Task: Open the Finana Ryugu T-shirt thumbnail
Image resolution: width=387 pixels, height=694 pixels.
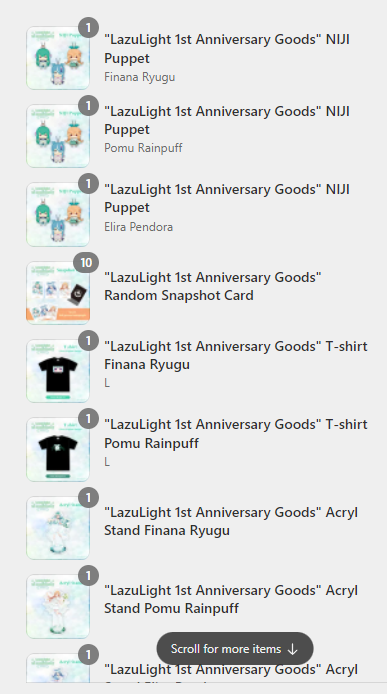Action: click(58, 371)
